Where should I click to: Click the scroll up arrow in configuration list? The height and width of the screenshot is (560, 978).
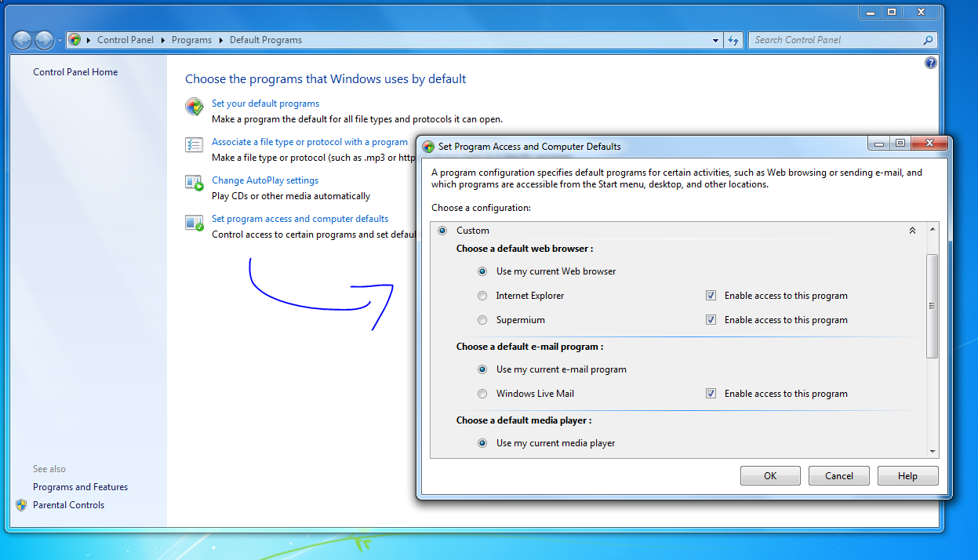click(x=933, y=229)
